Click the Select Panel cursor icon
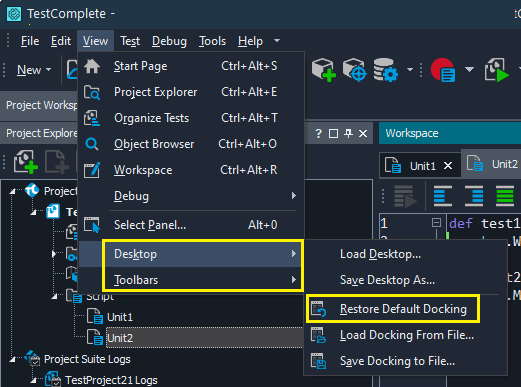The width and height of the screenshot is (521, 387). point(92,225)
